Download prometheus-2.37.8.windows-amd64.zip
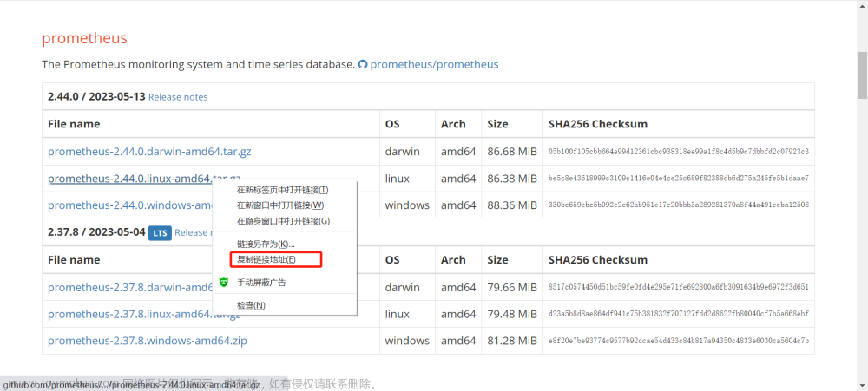Screen dimensions: 868x391 [x=148, y=341]
